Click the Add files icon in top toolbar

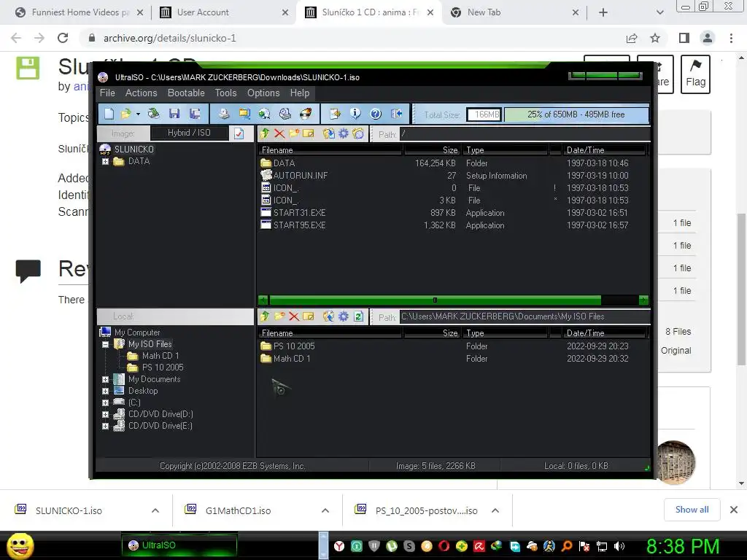[335, 114]
